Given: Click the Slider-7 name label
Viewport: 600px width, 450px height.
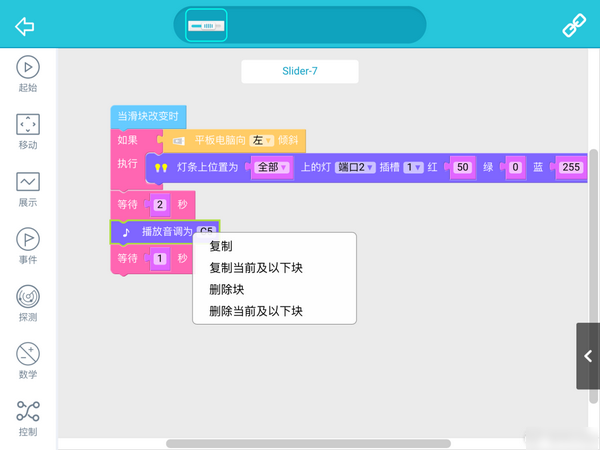Looking at the screenshot, I should click(x=300, y=71).
